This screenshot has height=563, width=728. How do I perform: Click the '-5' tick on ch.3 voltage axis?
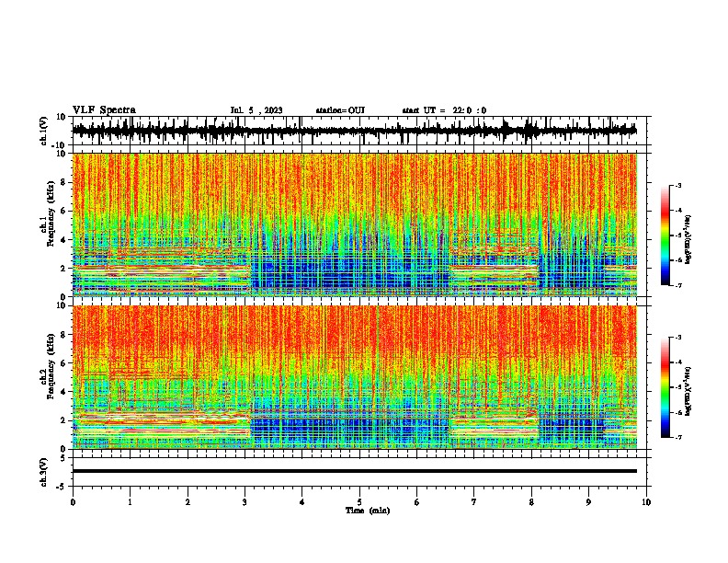(62, 487)
